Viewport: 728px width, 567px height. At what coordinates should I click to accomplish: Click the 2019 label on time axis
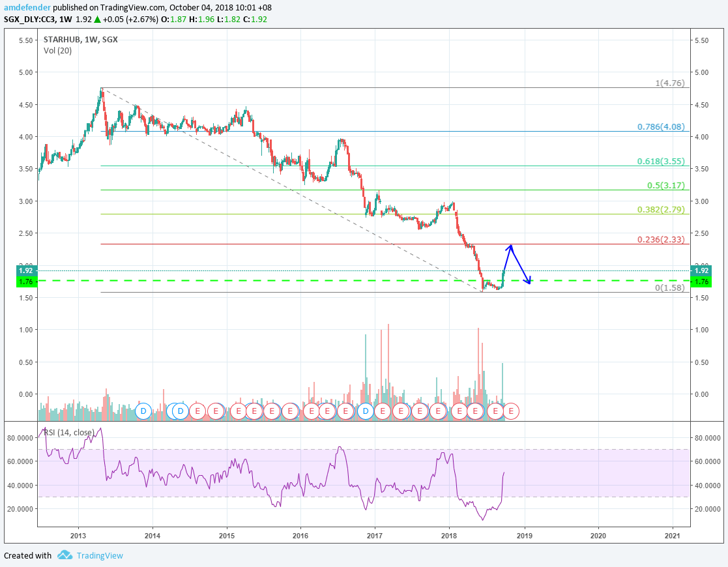[x=524, y=534]
